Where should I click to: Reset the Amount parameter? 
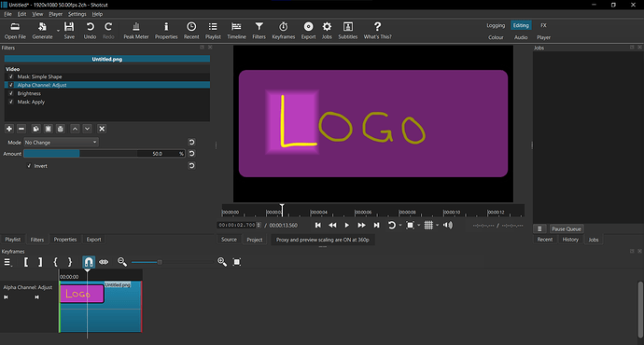[x=191, y=154]
